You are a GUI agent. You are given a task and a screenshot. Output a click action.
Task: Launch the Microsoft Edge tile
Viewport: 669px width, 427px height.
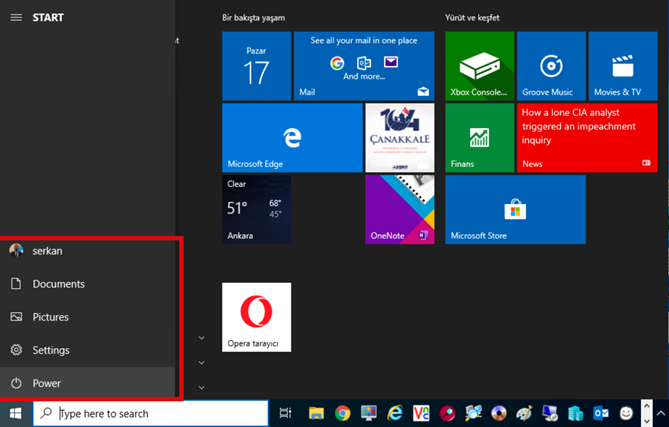click(x=292, y=138)
